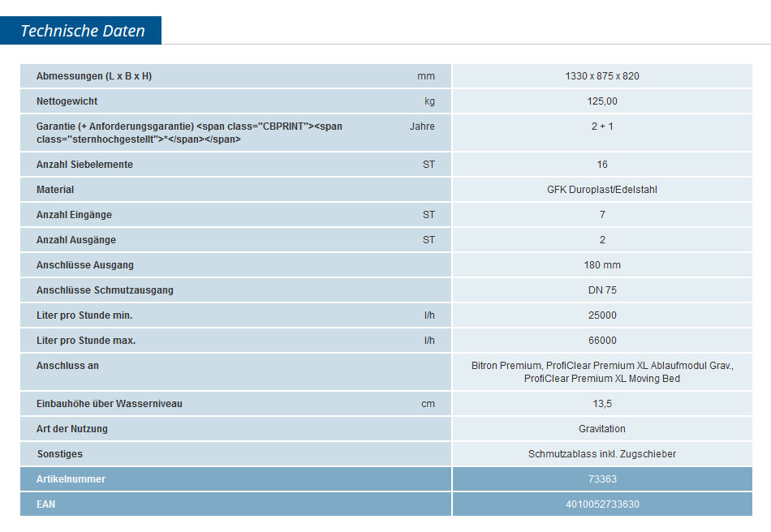Click the 'DN 75' value
This screenshot has width=771, height=532.
[x=602, y=290]
